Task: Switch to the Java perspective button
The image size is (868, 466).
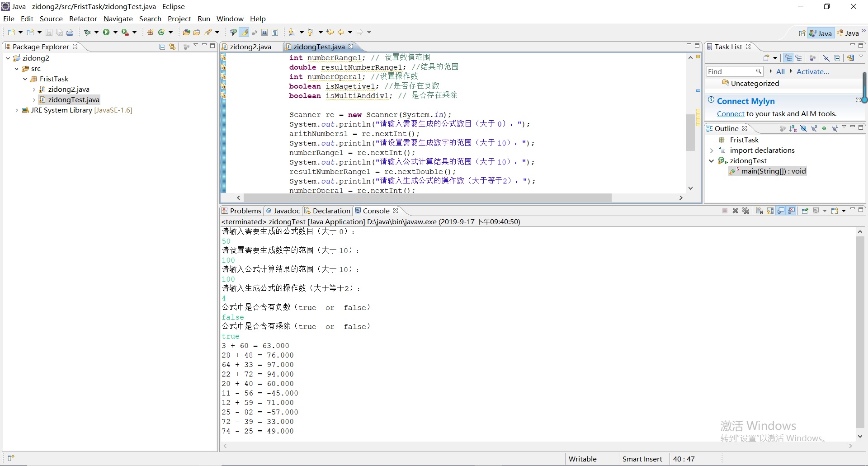Action: point(821,33)
